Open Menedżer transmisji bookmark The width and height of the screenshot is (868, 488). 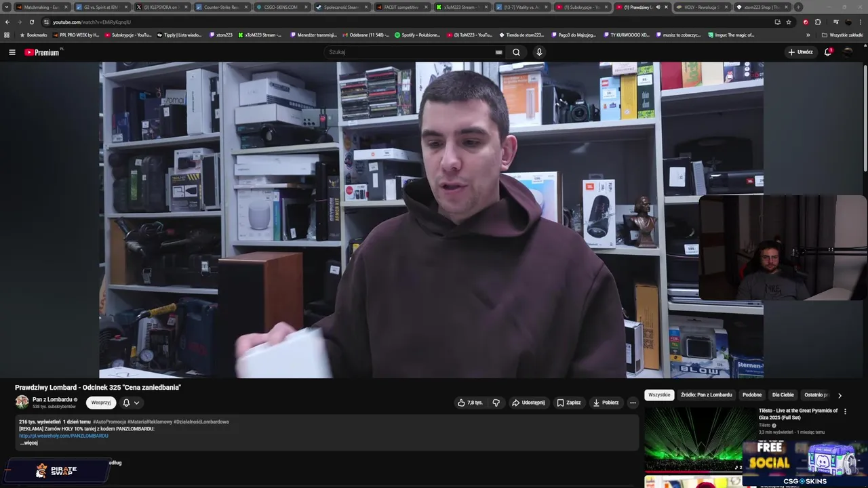(x=314, y=35)
